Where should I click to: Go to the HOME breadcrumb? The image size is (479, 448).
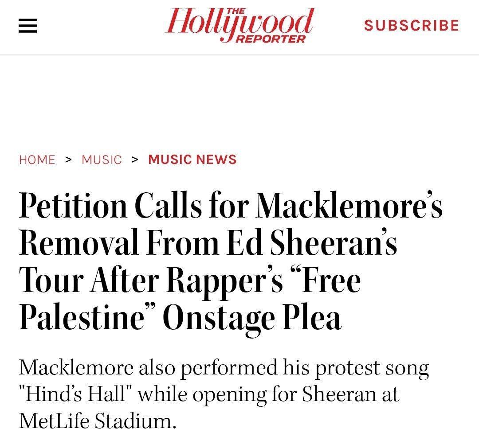click(x=37, y=160)
